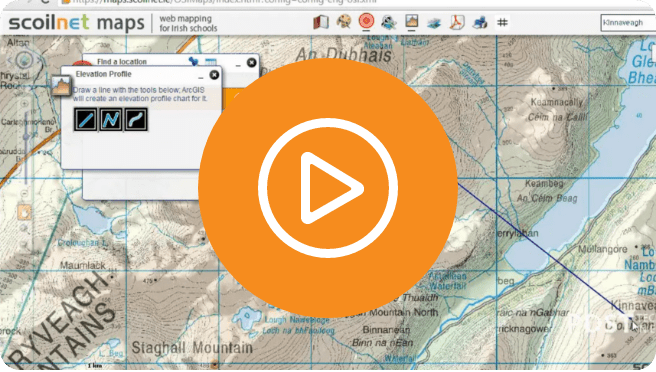Open the map layers stack icon
This screenshot has height=372, width=656.
(434, 23)
